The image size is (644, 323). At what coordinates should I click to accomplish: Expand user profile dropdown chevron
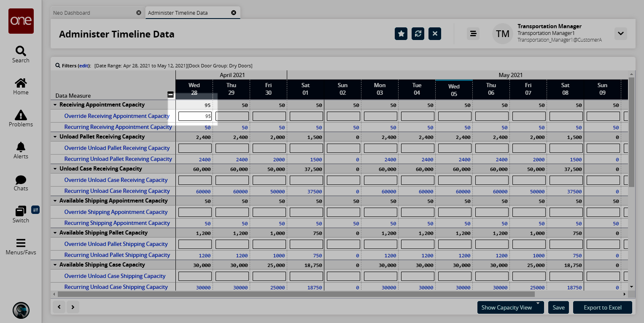point(620,34)
